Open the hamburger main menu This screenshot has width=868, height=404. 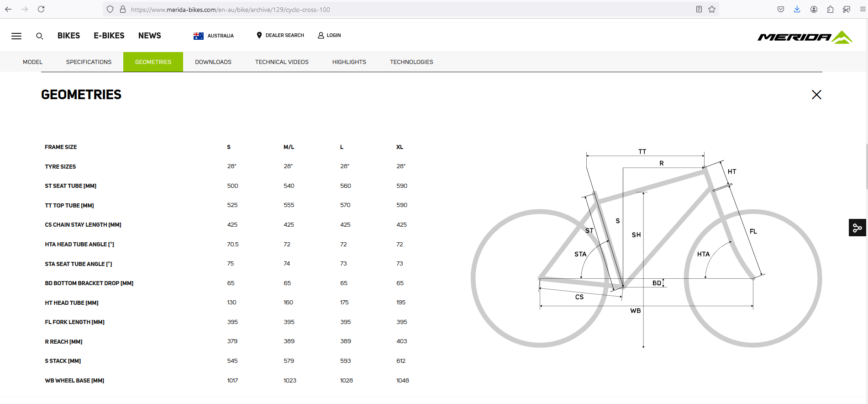point(16,36)
